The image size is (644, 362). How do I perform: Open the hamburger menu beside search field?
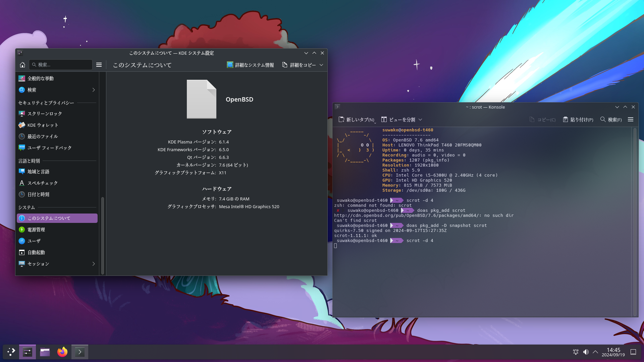(x=99, y=65)
